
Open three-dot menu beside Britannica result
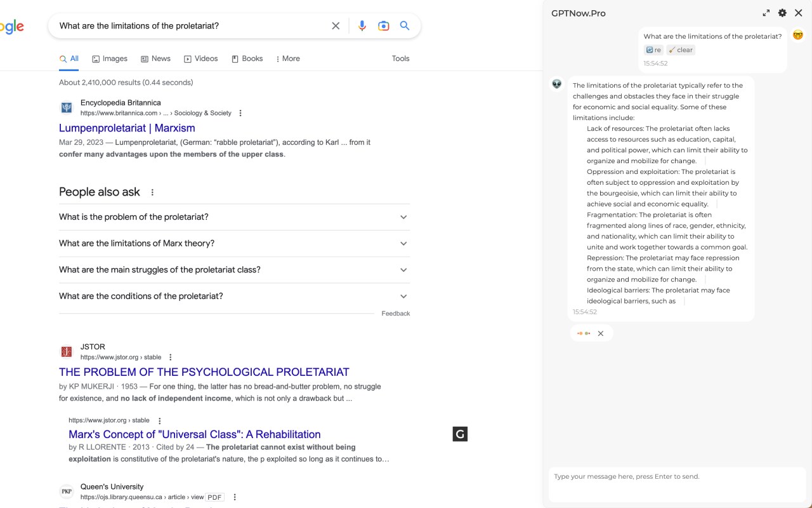tap(240, 113)
